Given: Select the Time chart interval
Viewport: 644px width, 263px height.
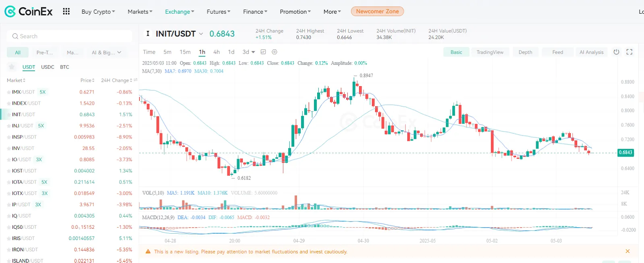Looking at the screenshot, I should [x=149, y=52].
